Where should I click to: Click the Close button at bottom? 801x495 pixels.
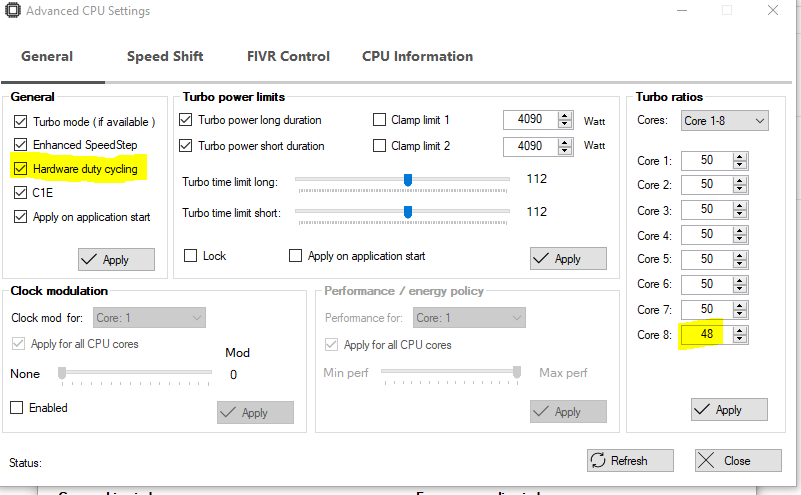point(737,461)
